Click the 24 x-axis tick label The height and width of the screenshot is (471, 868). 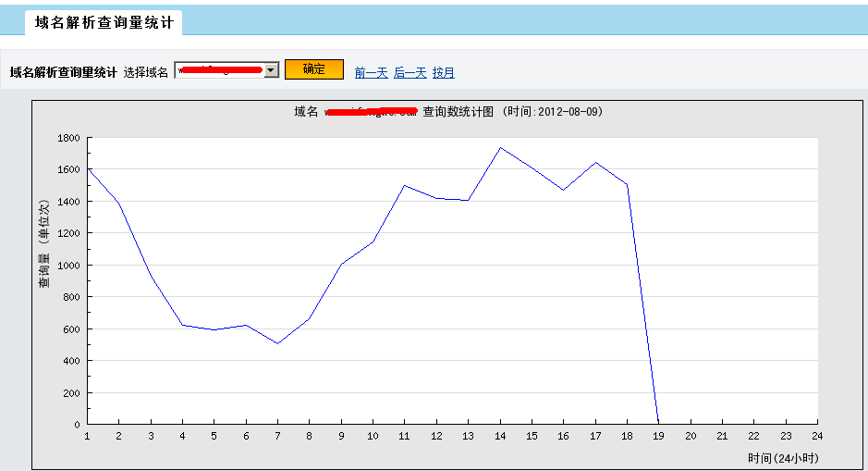(817, 436)
